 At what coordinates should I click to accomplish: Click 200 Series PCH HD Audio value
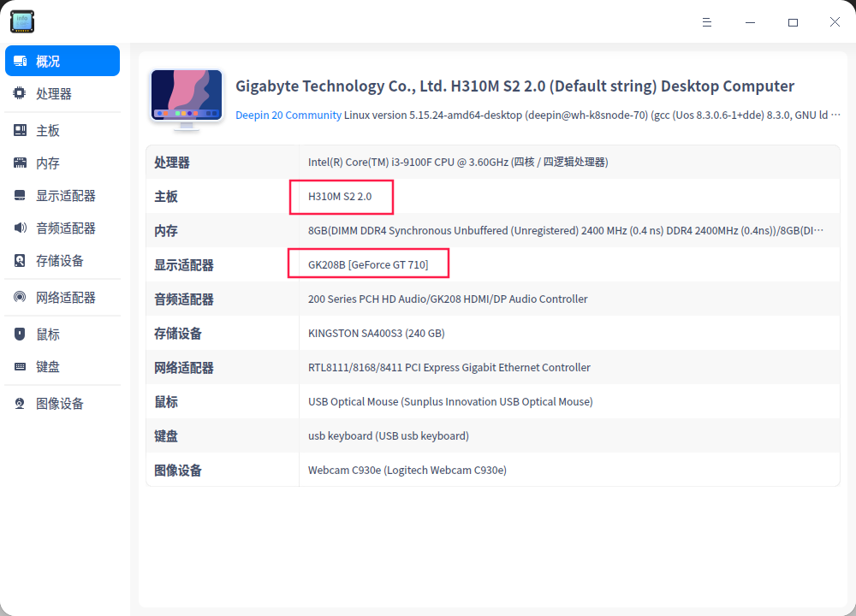click(x=448, y=299)
